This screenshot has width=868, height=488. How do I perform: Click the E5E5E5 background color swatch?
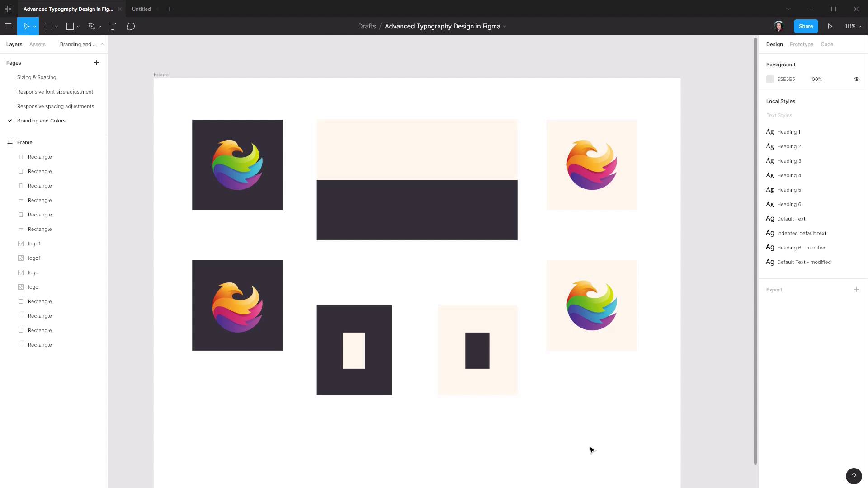click(770, 79)
